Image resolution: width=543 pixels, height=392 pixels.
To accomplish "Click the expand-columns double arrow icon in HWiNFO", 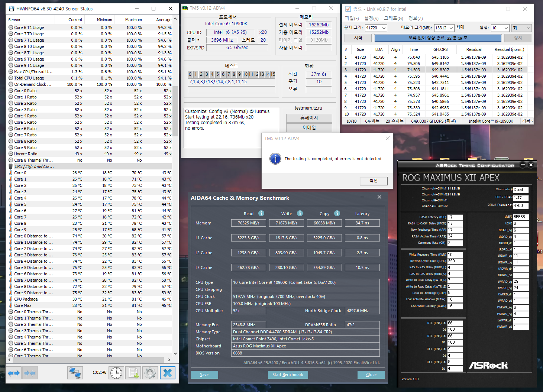I will pyautogui.click(x=14, y=373).
